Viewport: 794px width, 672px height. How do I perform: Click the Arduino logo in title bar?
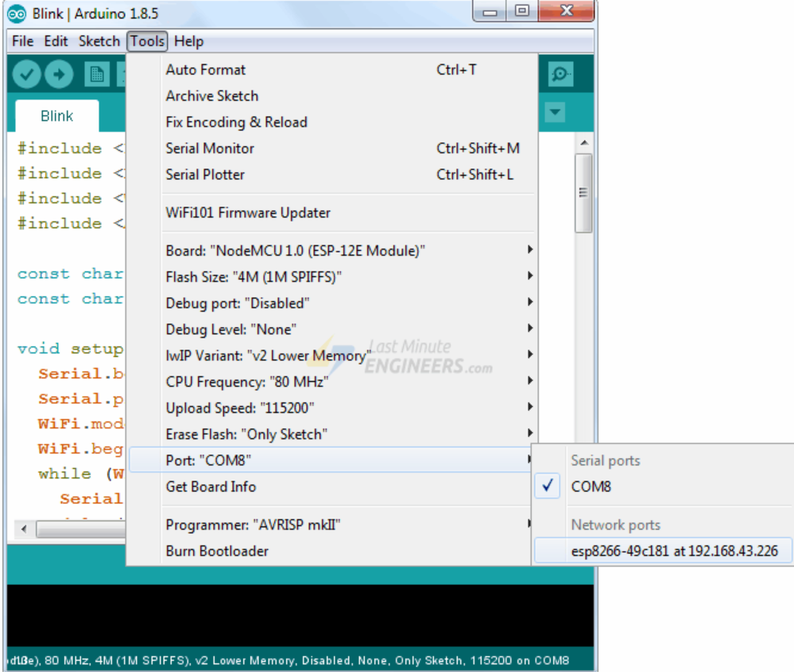pyautogui.click(x=17, y=14)
